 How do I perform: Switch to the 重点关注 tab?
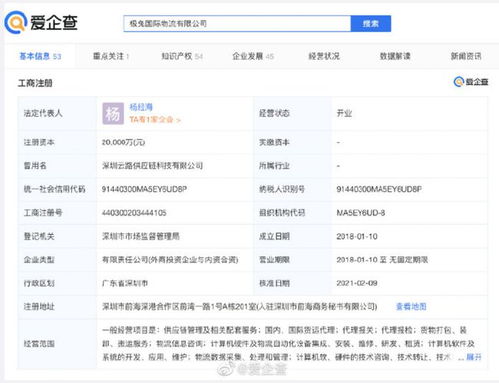tap(111, 56)
